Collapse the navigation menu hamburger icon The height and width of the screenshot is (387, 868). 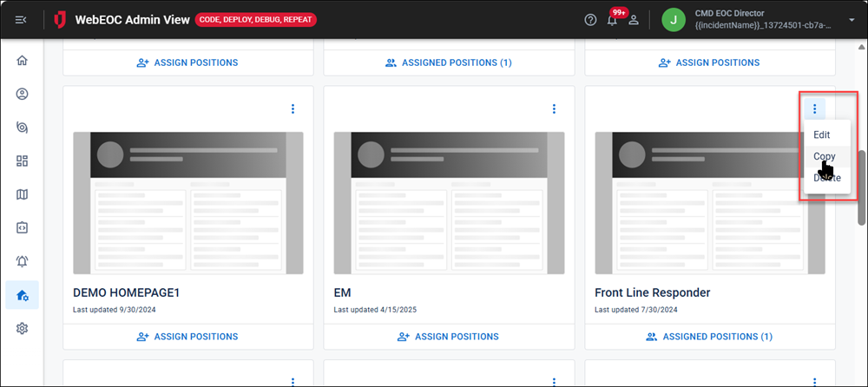click(x=21, y=20)
